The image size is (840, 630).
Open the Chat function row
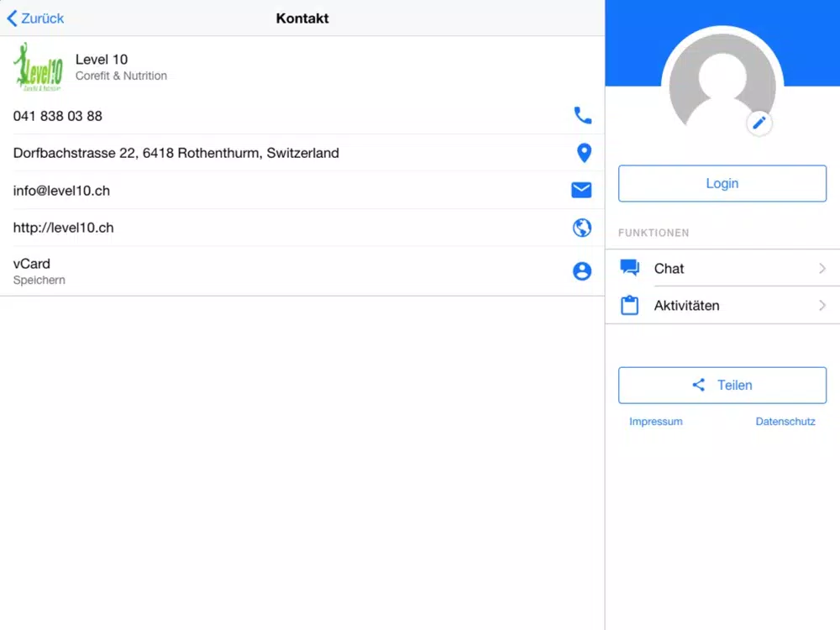click(722, 268)
